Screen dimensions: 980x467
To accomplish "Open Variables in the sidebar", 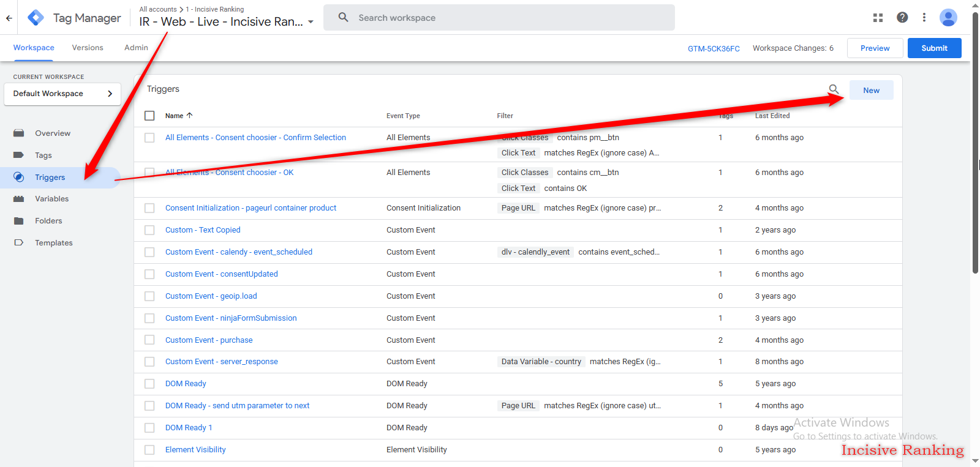I will pos(52,199).
